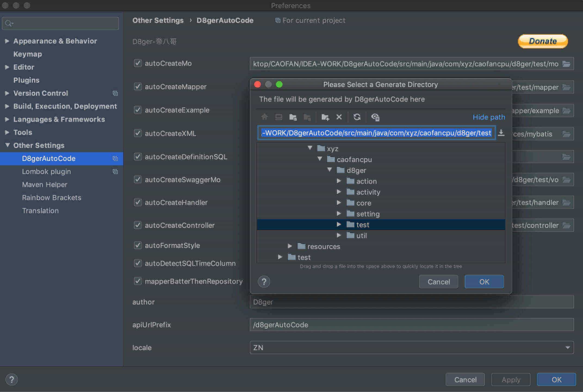
Task: Browse folder for autoCreateController path
Action: [566, 225]
